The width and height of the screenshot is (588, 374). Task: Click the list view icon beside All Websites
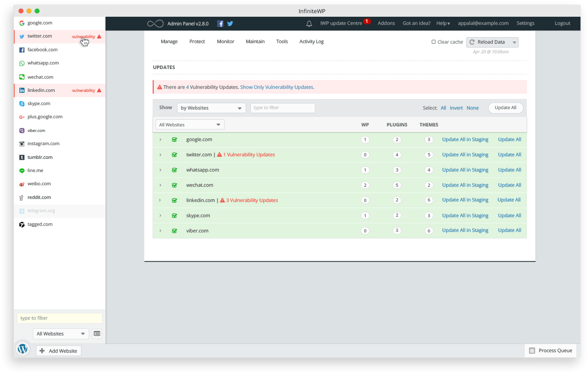click(97, 333)
